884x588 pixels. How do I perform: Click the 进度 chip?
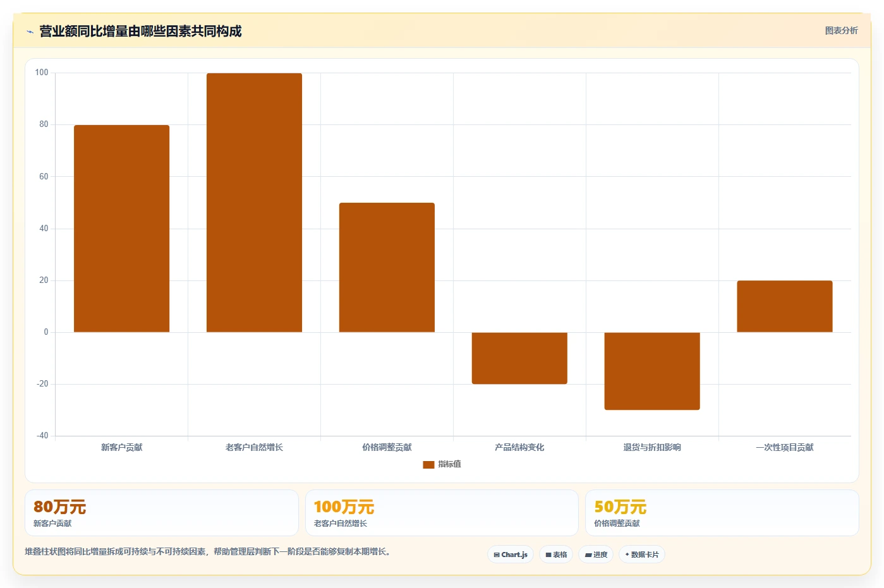[x=596, y=555]
